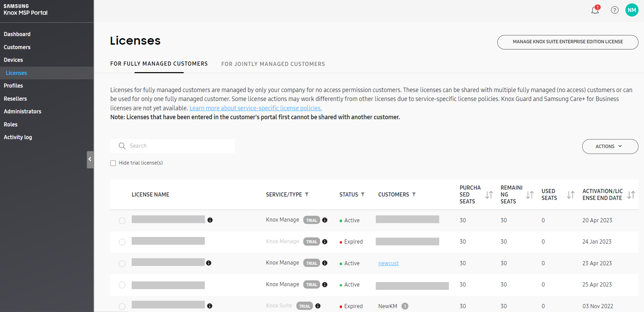Open the newcust customer link
The image size is (644, 312).
[x=388, y=263]
